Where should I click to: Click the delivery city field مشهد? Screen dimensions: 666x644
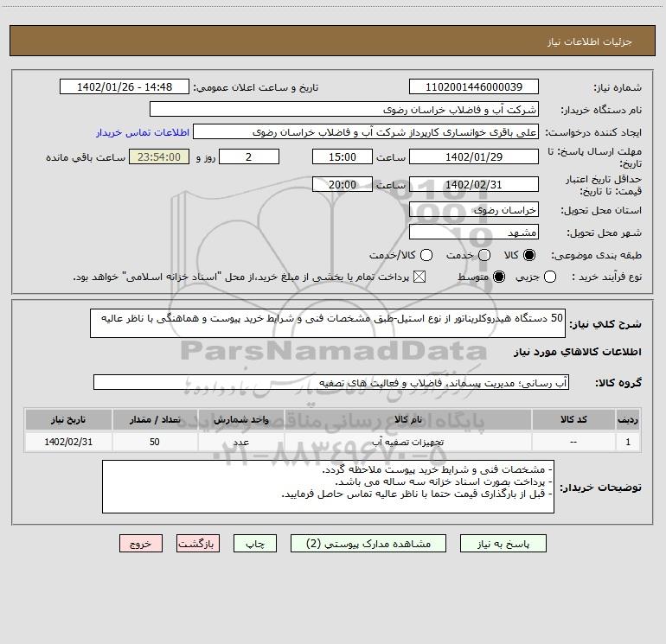click(474, 233)
